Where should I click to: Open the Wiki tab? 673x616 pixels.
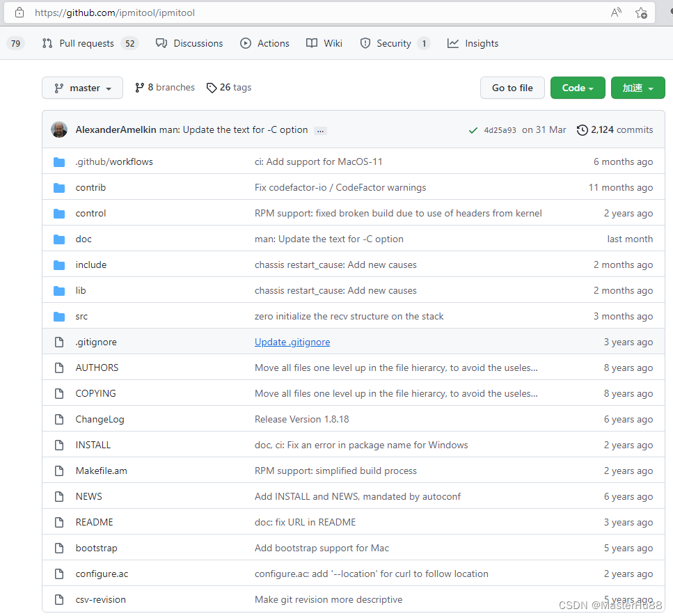pyautogui.click(x=324, y=43)
